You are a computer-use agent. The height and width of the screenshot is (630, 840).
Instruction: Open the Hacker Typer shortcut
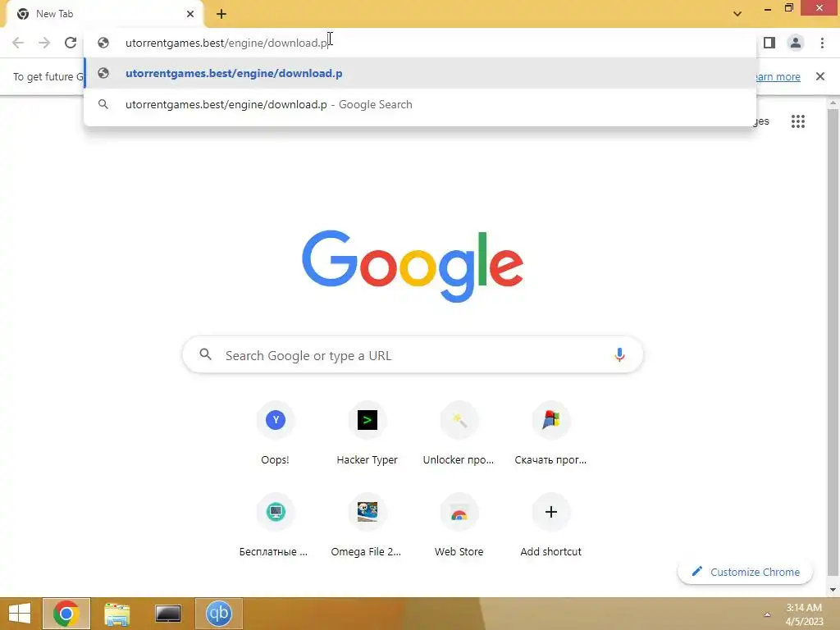click(x=367, y=434)
